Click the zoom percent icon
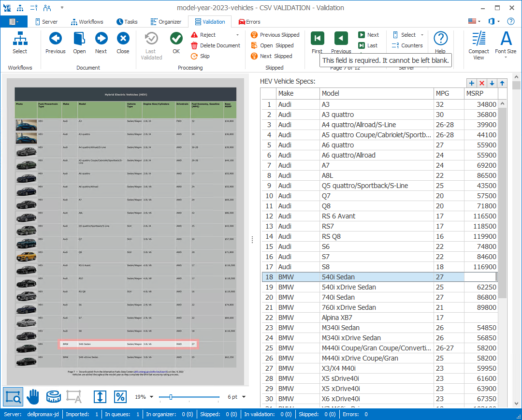 [x=120, y=397]
